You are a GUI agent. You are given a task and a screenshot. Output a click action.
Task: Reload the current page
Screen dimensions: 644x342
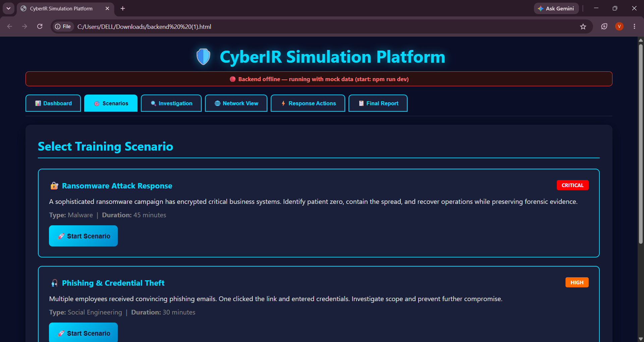point(40,26)
